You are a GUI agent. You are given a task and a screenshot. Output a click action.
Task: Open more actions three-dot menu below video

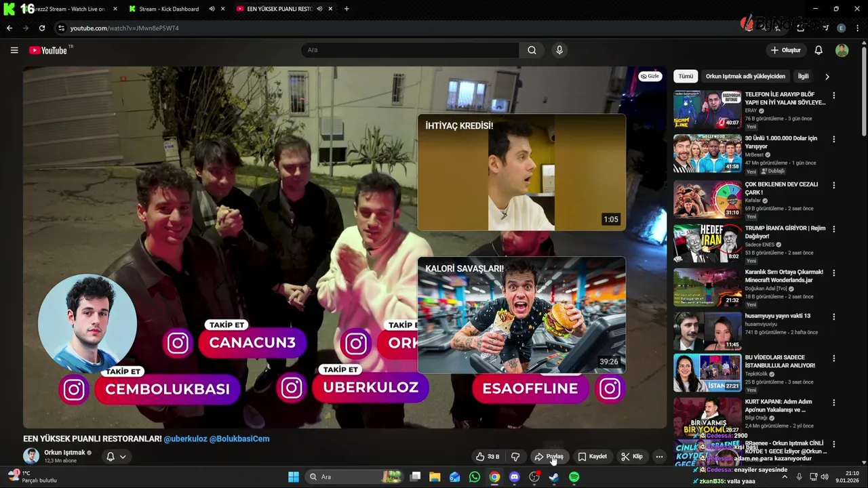click(659, 457)
